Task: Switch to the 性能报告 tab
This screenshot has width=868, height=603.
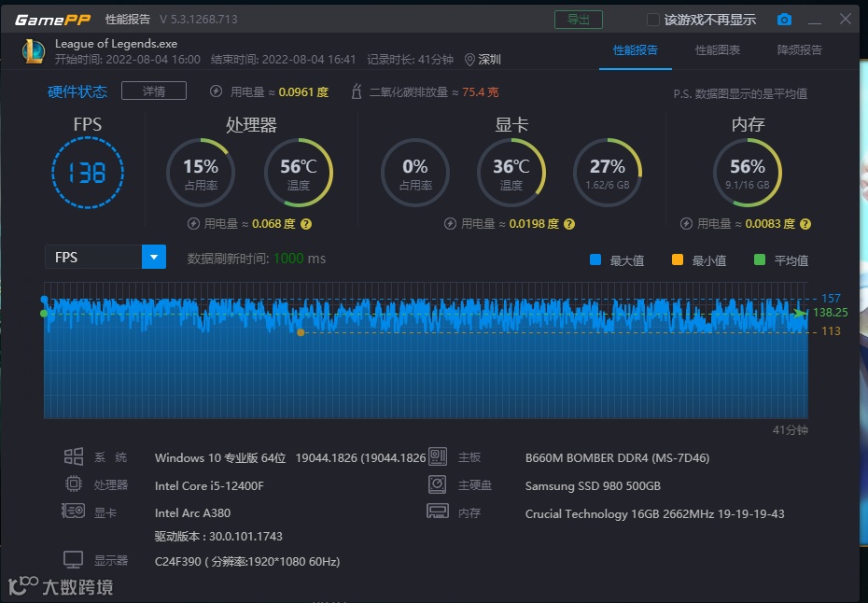Action: pyautogui.click(x=636, y=50)
